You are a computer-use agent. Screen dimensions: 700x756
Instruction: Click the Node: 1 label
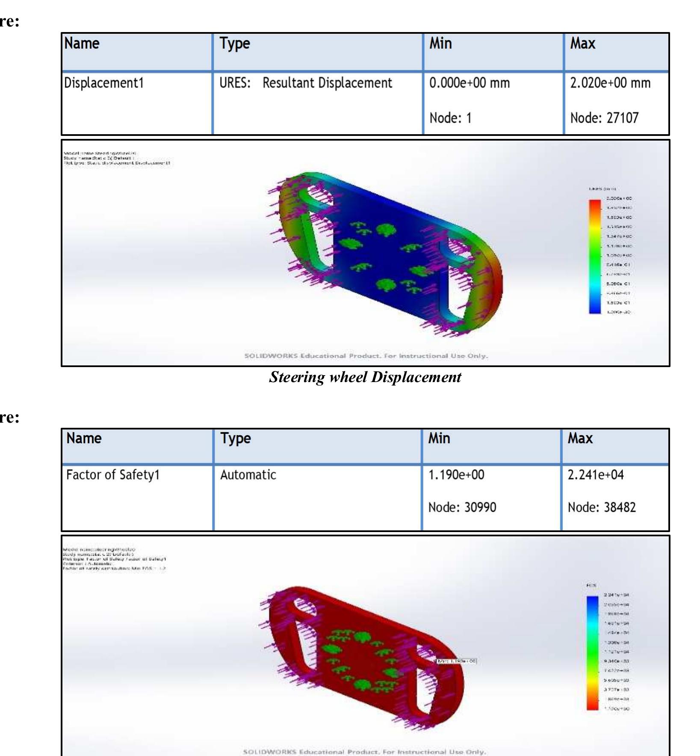tap(450, 118)
